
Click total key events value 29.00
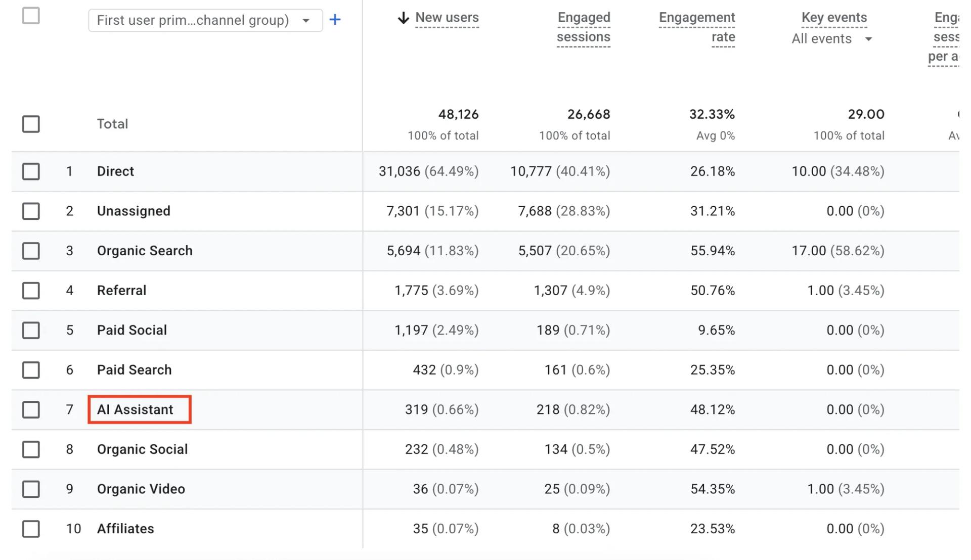click(x=866, y=115)
